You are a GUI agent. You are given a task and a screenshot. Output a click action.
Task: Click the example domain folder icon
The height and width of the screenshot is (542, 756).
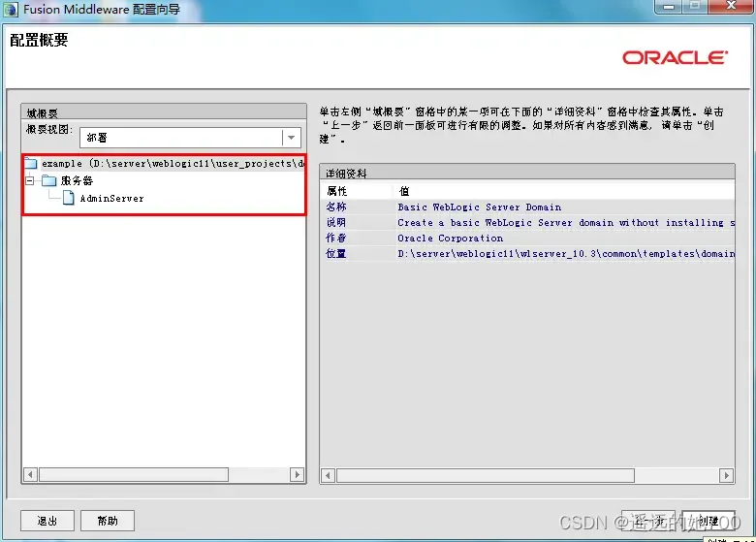click(x=31, y=164)
